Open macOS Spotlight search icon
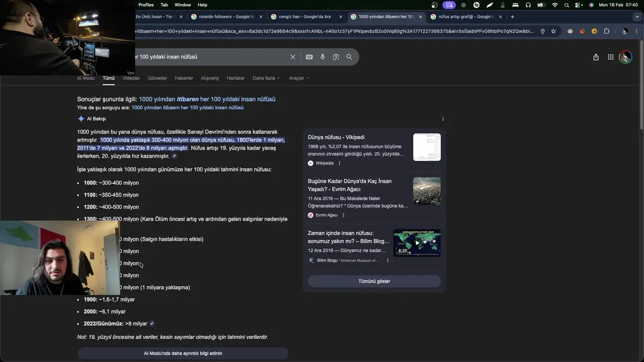This screenshot has height=362, width=644. pyautogui.click(x=567, y=5)
